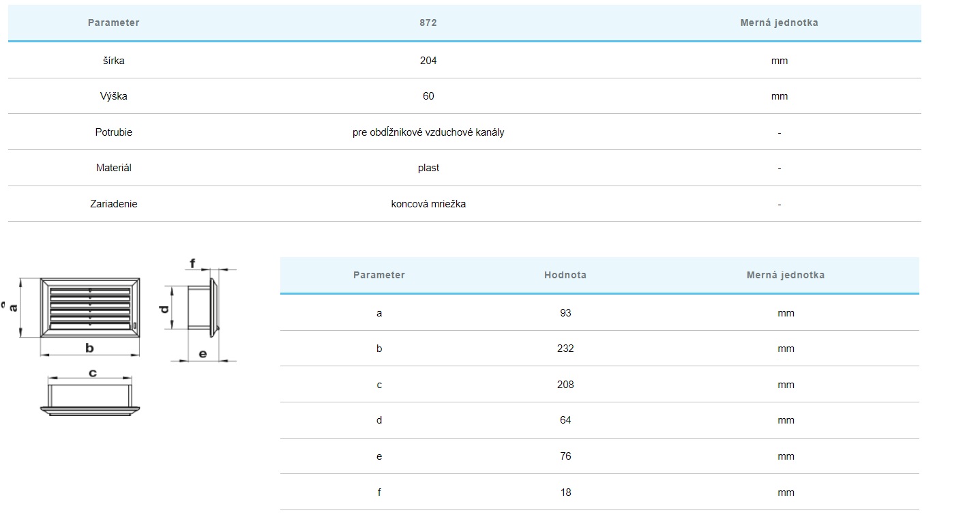
Task: Click the front view grille drawing
Action: [x=89, y=308]
